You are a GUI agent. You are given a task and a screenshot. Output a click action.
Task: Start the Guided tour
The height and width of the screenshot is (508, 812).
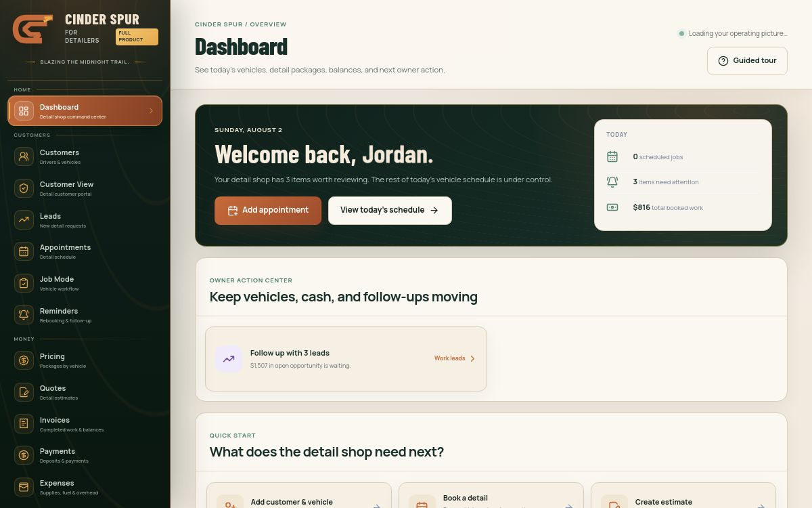747,61
